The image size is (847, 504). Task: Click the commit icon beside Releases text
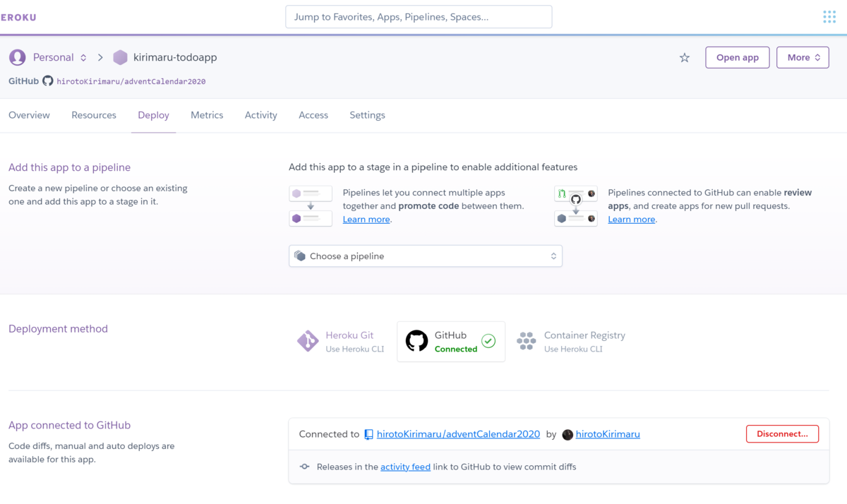(x=305, y=467)
